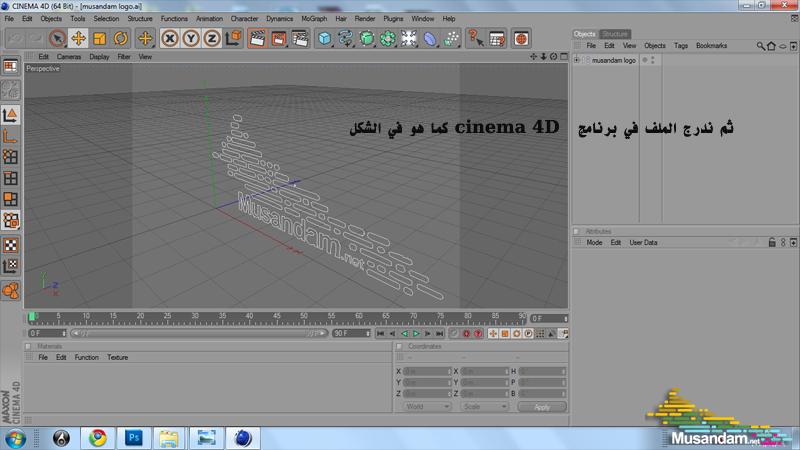Activate the Scale tool

click(99, 38)
